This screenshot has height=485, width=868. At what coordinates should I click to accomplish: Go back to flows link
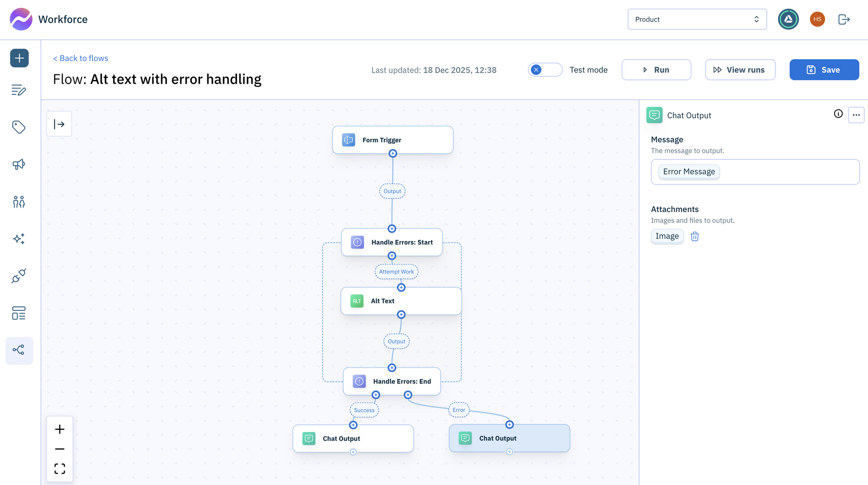pyautogui.click(x=81, y=58)
